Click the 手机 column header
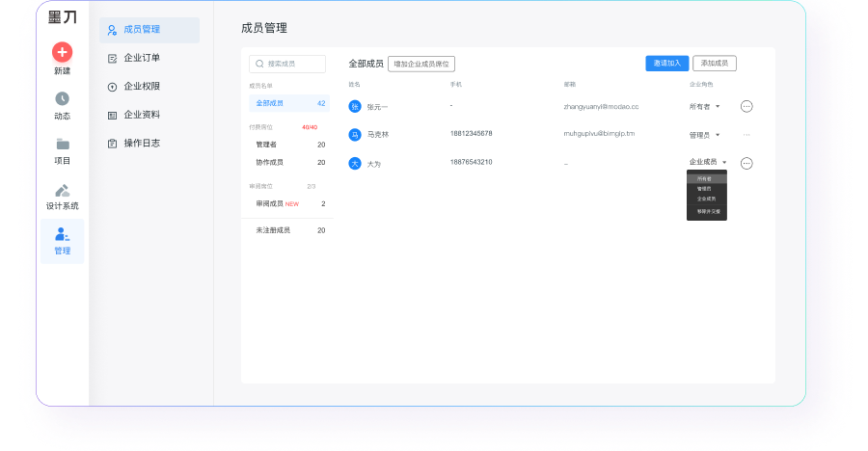The image size is (868, 451). click(455, 84)
